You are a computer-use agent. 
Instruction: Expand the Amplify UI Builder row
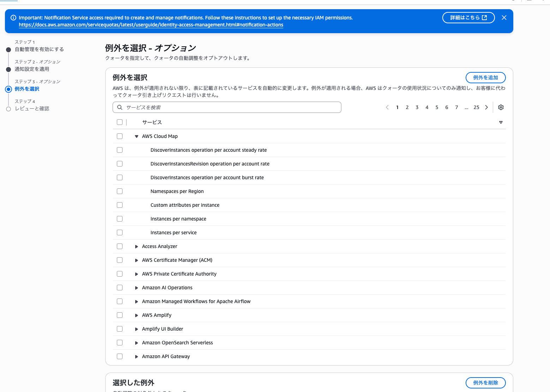pos(136,329)
